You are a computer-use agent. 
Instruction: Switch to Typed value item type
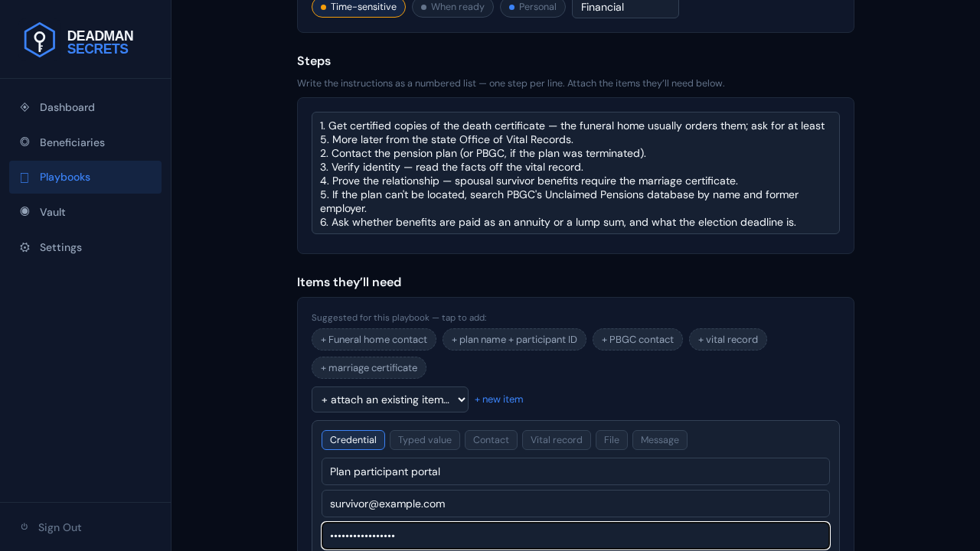[425, 440]
